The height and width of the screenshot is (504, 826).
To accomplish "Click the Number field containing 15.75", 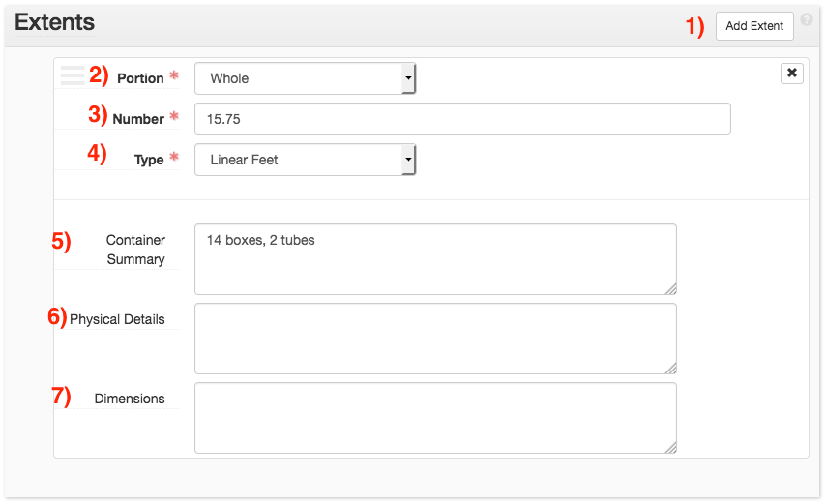I will (x=461, y=119).
